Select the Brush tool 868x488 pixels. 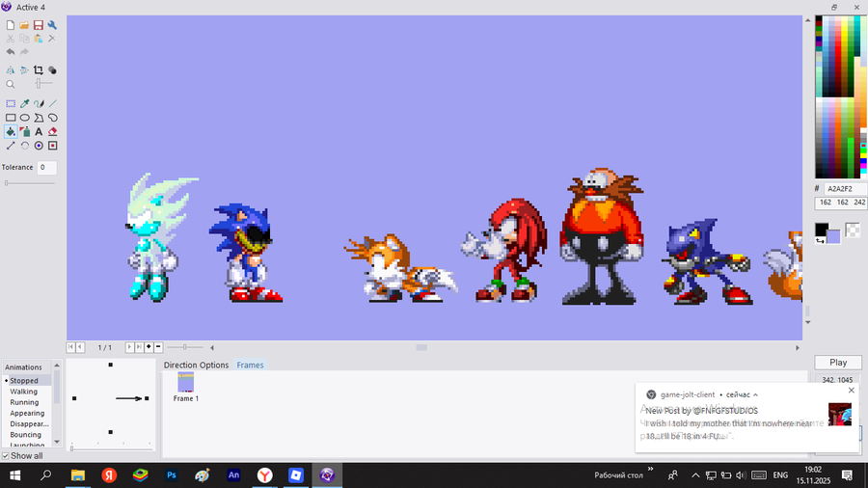[x=39, y=103]
